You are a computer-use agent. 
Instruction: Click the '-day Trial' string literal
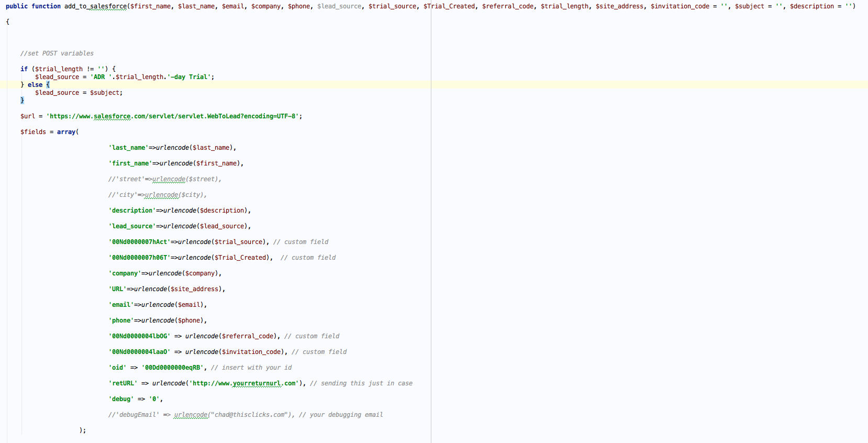coord(189,77)
